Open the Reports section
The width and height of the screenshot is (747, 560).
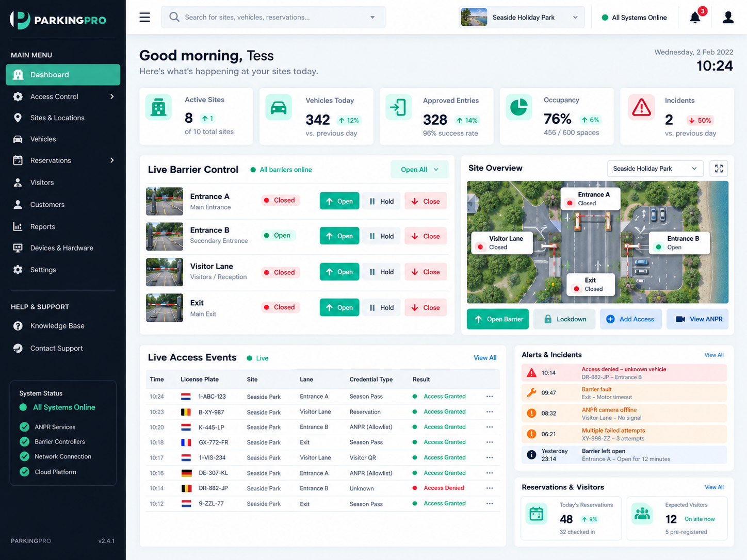(63, 226)
